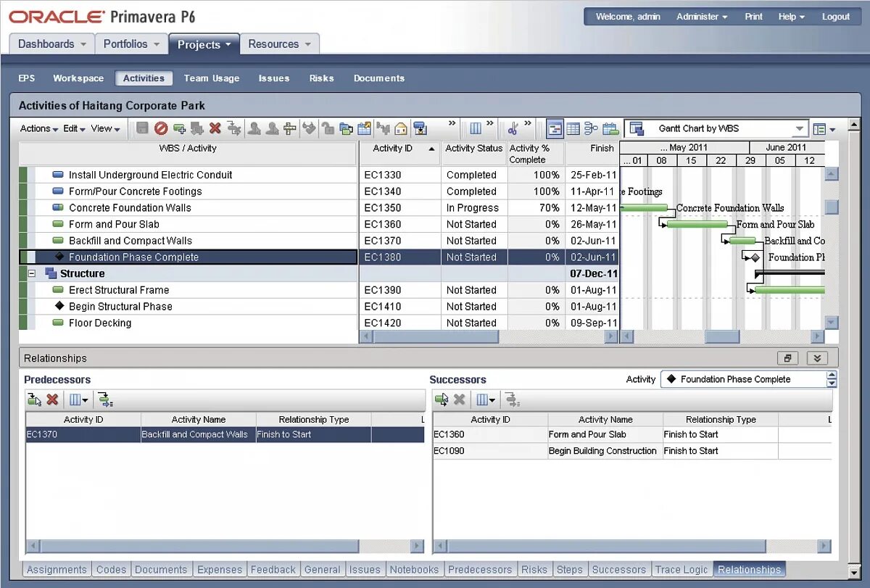The width and height of the screenshot is (870, 588).
Task: Open the View dropdown menu
Action: coord(105,128)
